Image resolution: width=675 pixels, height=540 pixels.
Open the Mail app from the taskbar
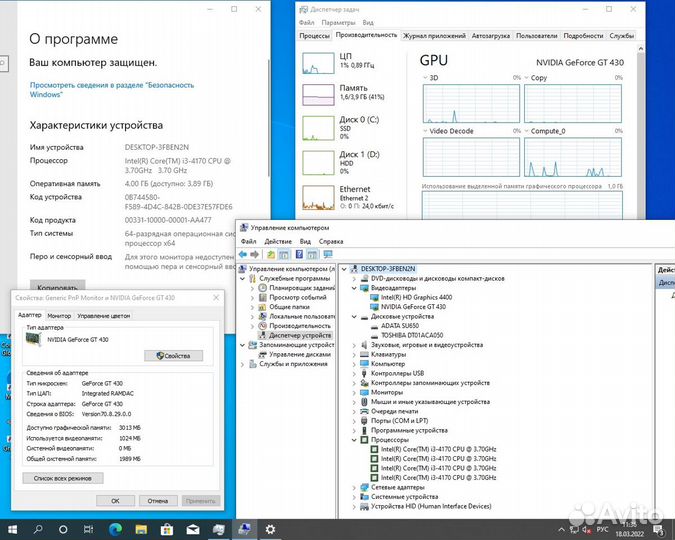click(x=193, y=529)
